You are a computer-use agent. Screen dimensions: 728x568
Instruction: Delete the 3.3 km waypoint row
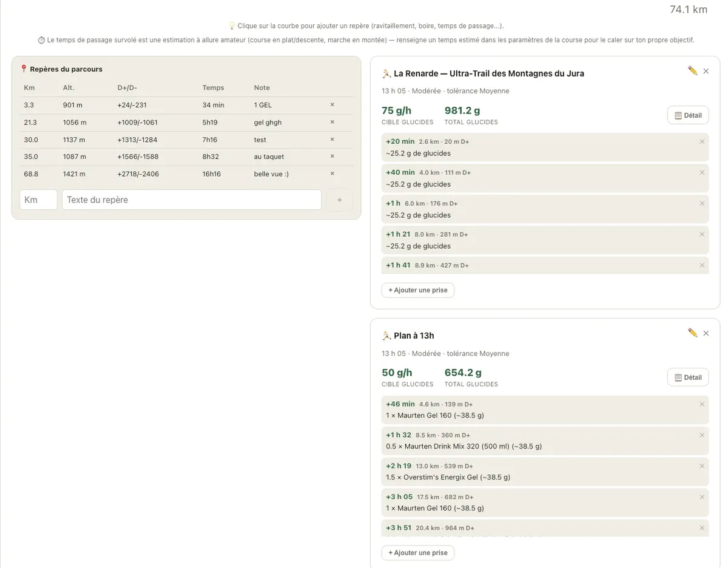(x=332, y=105)
